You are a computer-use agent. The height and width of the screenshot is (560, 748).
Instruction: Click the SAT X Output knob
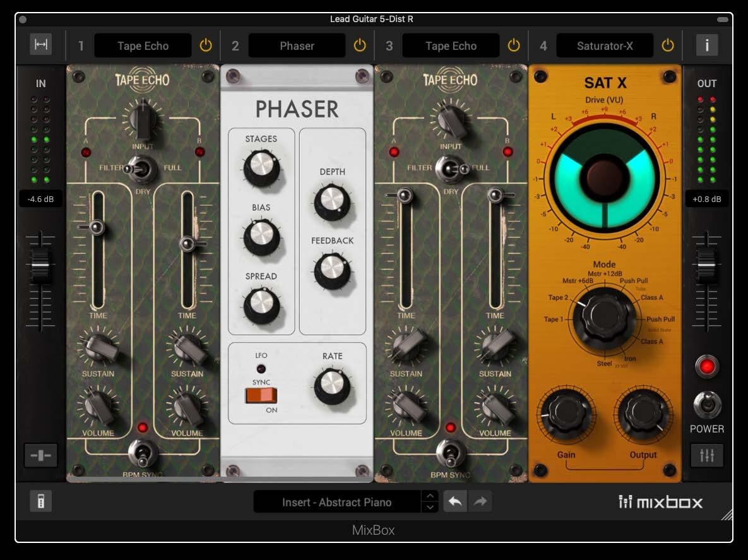click(643, 414)
